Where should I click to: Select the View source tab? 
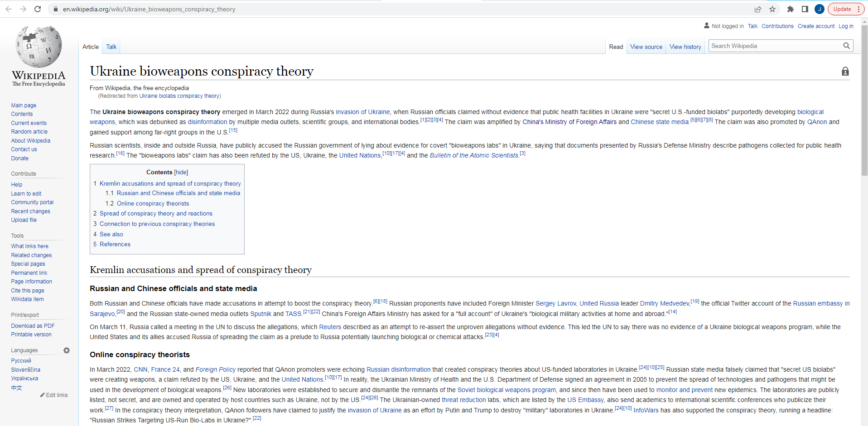pos(646,47)
